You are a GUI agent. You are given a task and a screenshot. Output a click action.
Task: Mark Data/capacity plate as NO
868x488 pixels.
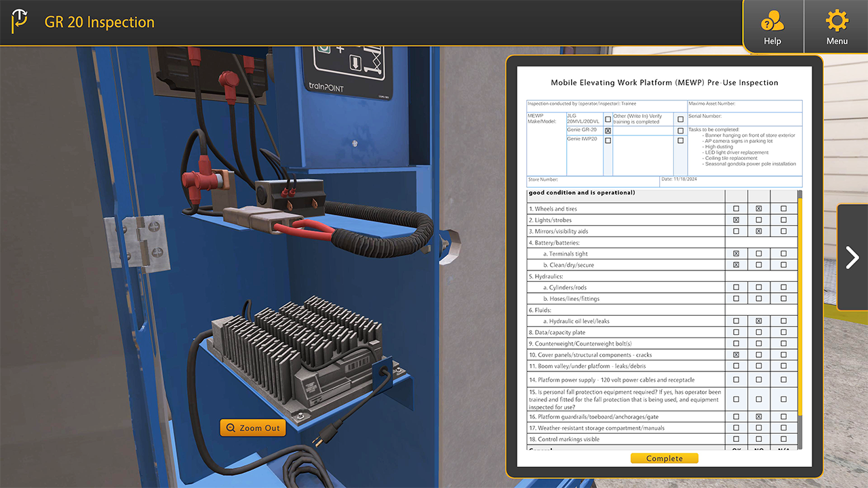click(x=759, y=332)
